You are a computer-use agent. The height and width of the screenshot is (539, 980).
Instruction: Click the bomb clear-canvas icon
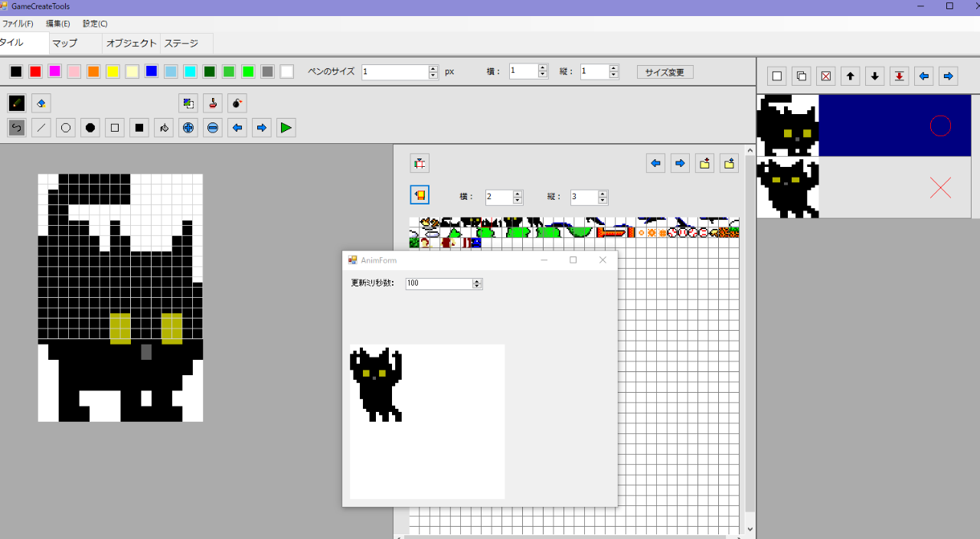click(x=237, y=103)
